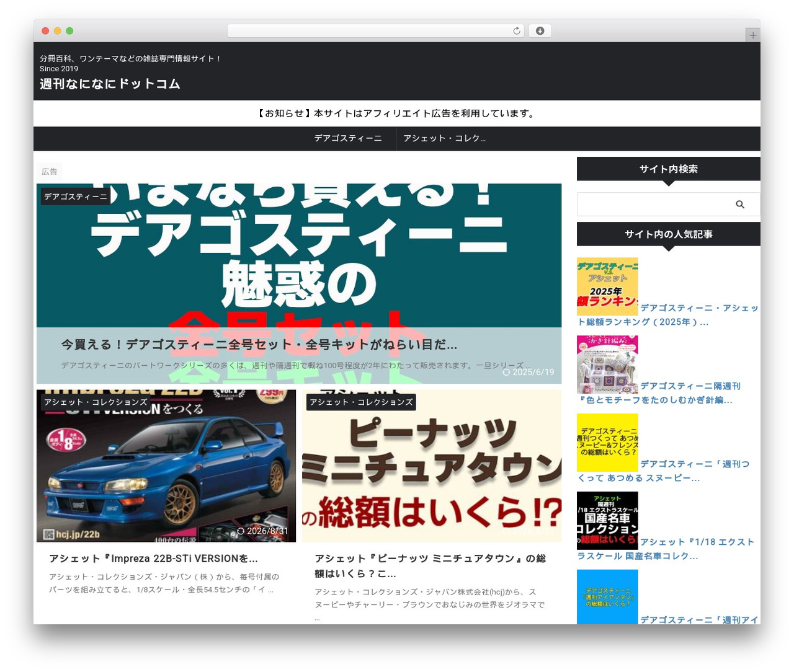Click the 【お知らせ】 affiliate notice text

click(x=396, y=113)
